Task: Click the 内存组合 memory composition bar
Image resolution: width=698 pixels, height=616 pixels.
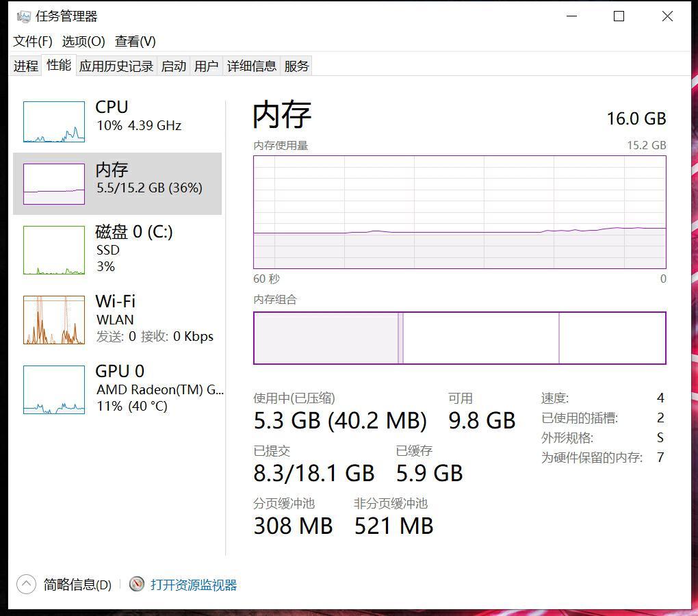Action: (459, 338)
